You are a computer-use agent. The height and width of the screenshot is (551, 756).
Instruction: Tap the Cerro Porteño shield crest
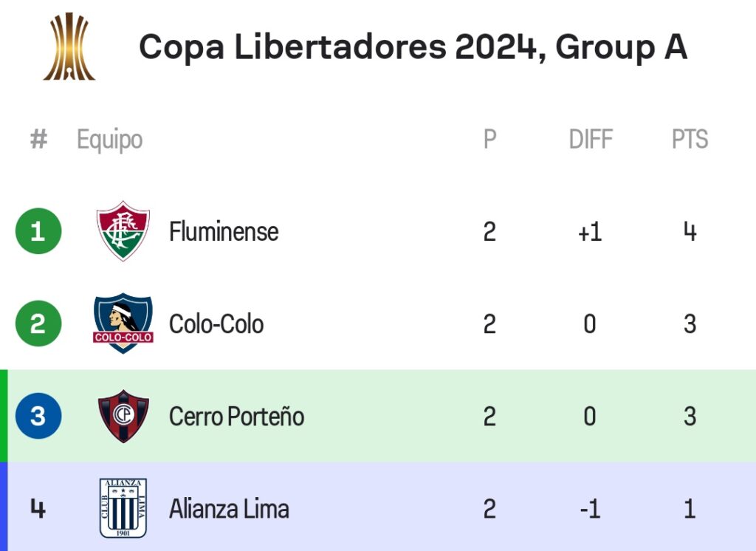coord(123,416)
